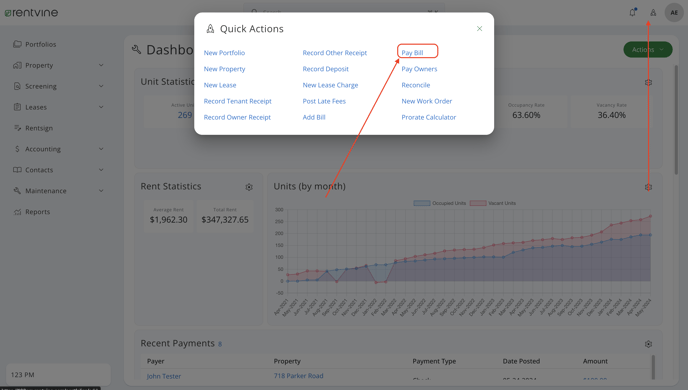Viewport: 688px width, 390px height.
Task: Choose Pay Owners quick action
Action: 419,69
